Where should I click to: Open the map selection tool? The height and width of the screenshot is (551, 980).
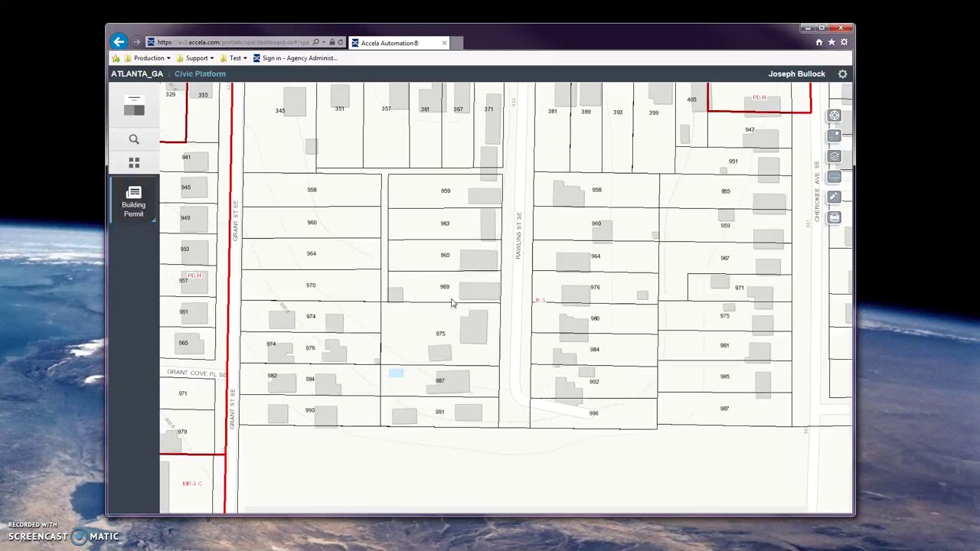click(x=835, y=136)
